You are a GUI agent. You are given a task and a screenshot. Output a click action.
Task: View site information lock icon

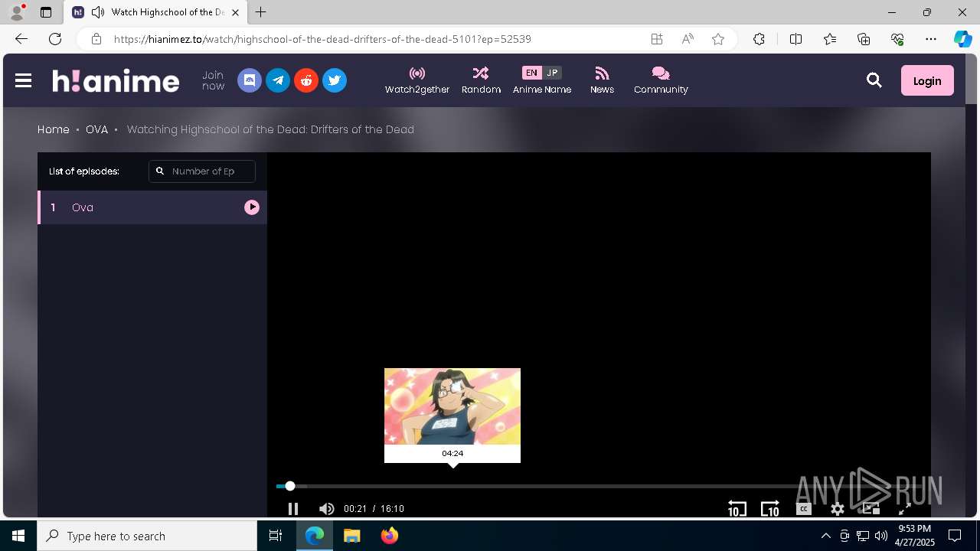coord(96,39)
